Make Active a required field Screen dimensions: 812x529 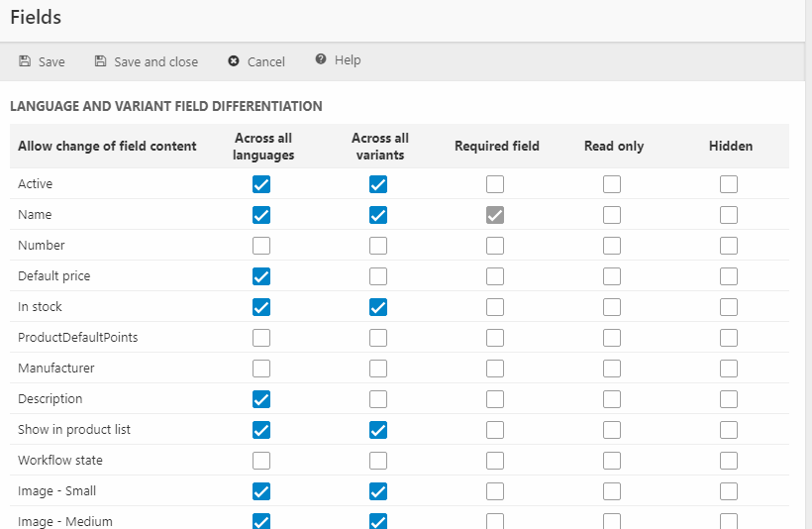[495, 184]
